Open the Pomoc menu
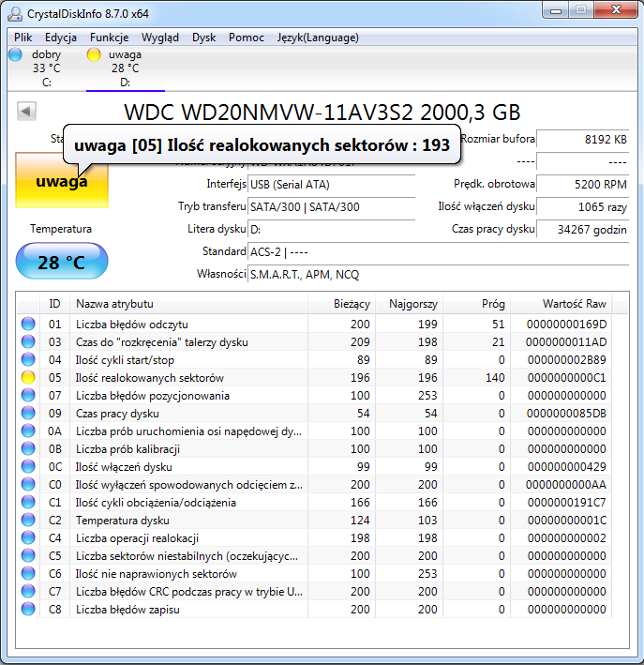This screenshot has width=644, height=665. pyautogui.click(x=247, y=38)
